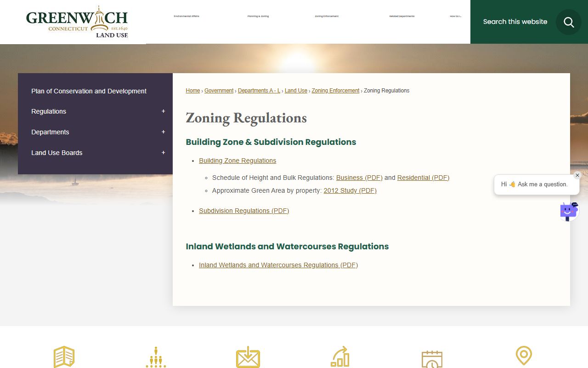The image size is (588, 368).
Task: Click the group of people icon
Action: (x=156, y=357)
